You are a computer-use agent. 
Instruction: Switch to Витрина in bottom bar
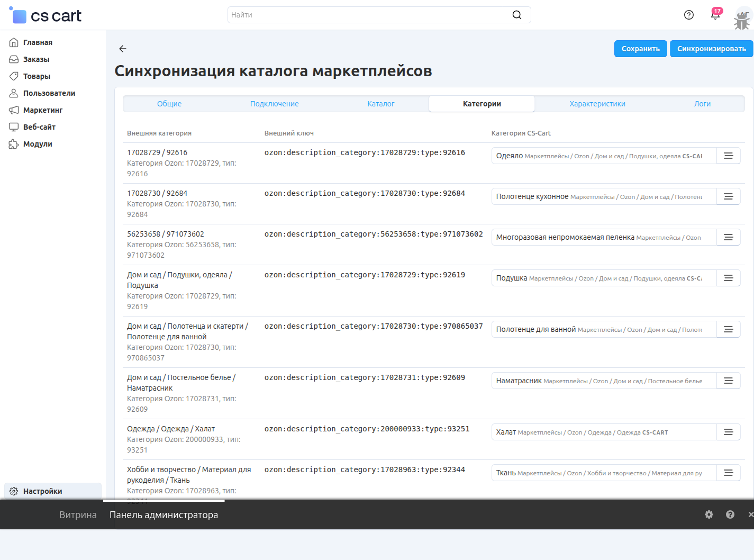pos(78,515)
